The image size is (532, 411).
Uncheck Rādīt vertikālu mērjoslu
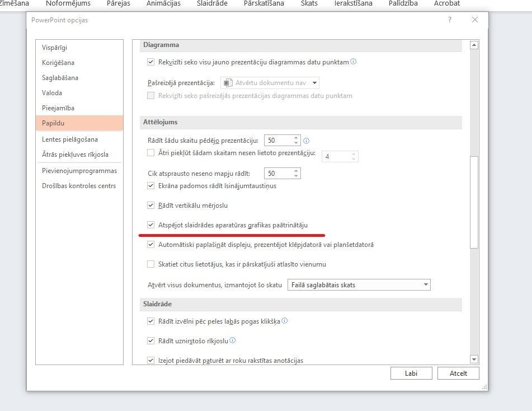click(150, 205)
